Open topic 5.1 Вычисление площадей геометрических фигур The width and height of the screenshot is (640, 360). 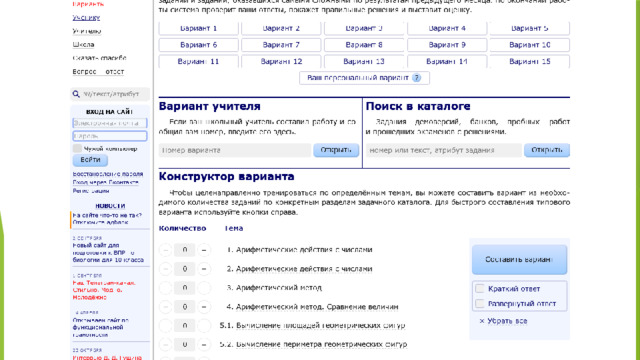320,326
